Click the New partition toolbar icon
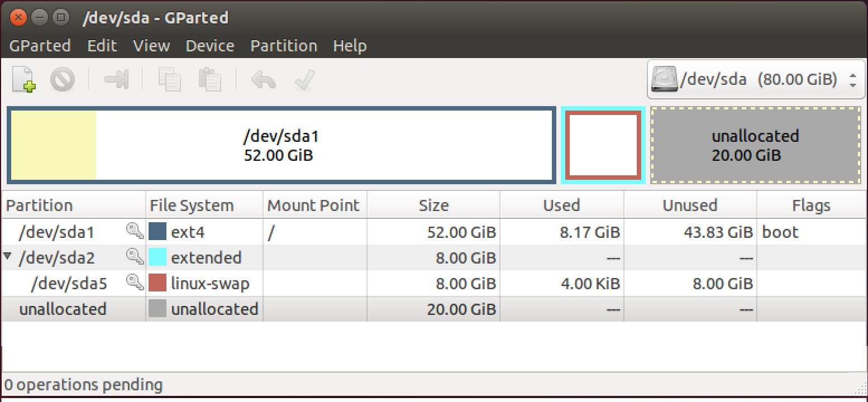The height and width of the screenshot is (402, 868). (x=24, y=79)
